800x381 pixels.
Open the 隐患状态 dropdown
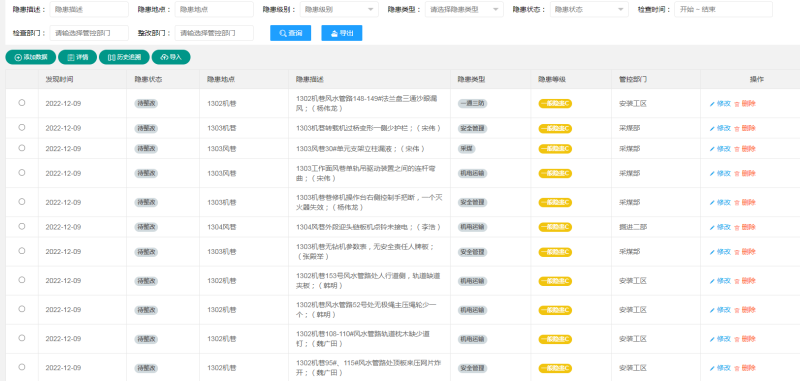point(589,9)
